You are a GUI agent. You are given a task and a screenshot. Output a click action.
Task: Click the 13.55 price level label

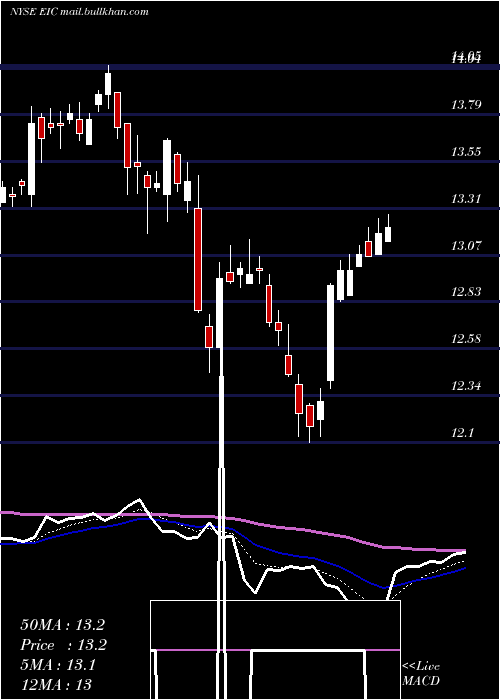click(x=466, y=152)
